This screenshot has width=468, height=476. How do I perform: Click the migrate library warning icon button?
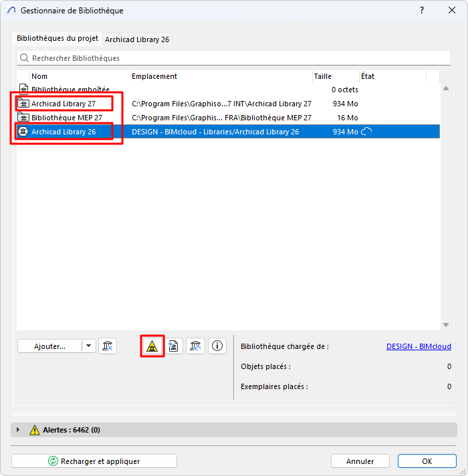pos(152,346)
